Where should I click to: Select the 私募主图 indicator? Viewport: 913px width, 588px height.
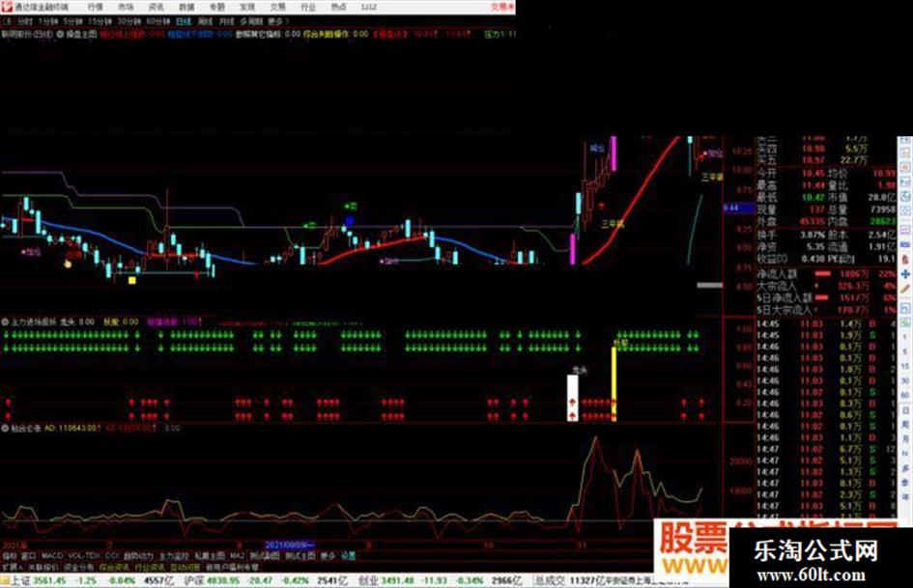tap(210, 556)
